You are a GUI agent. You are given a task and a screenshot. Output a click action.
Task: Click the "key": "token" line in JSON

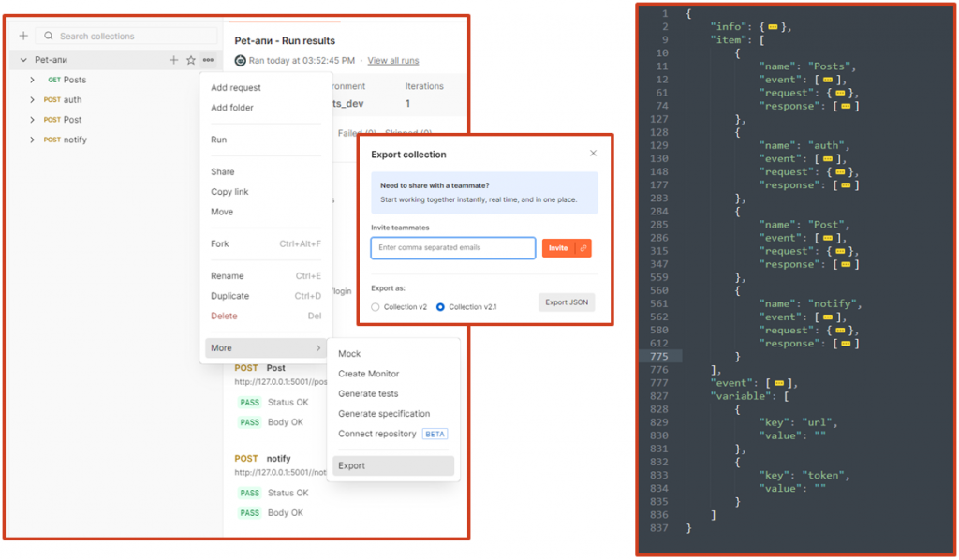coord(804,476)
